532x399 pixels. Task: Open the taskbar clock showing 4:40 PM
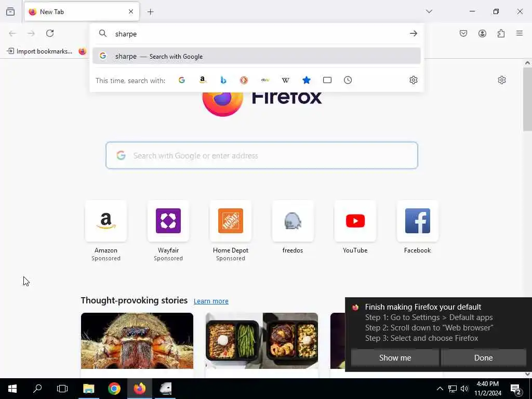[x=487, y=389]
